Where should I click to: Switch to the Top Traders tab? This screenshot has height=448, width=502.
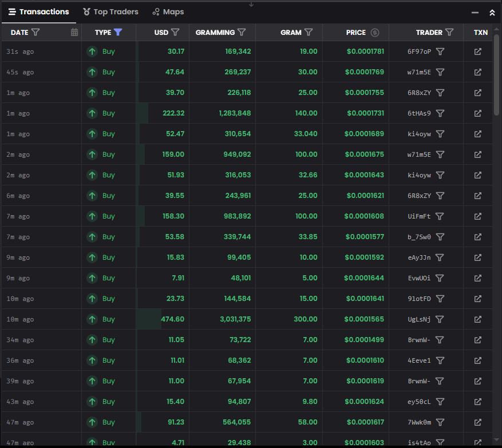click(111, 12)
